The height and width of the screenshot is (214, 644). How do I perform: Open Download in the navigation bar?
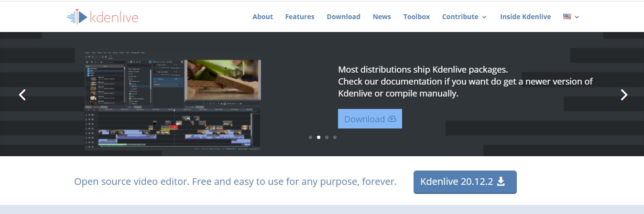coord(343,17)
